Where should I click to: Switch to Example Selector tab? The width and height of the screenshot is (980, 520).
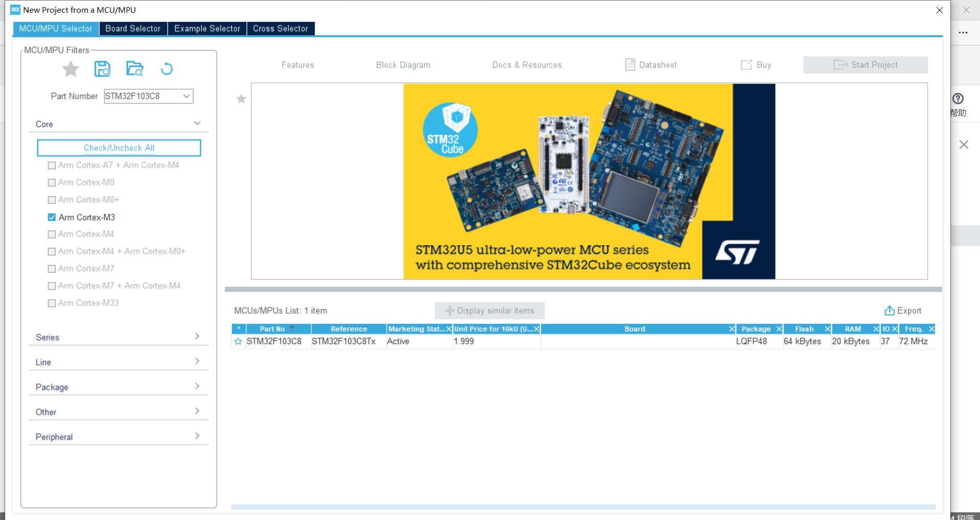coord(207,29)
